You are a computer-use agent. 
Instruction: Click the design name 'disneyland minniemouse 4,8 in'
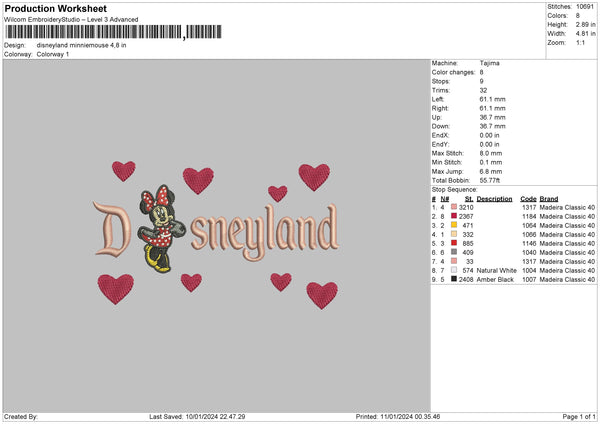pos(82,45)
